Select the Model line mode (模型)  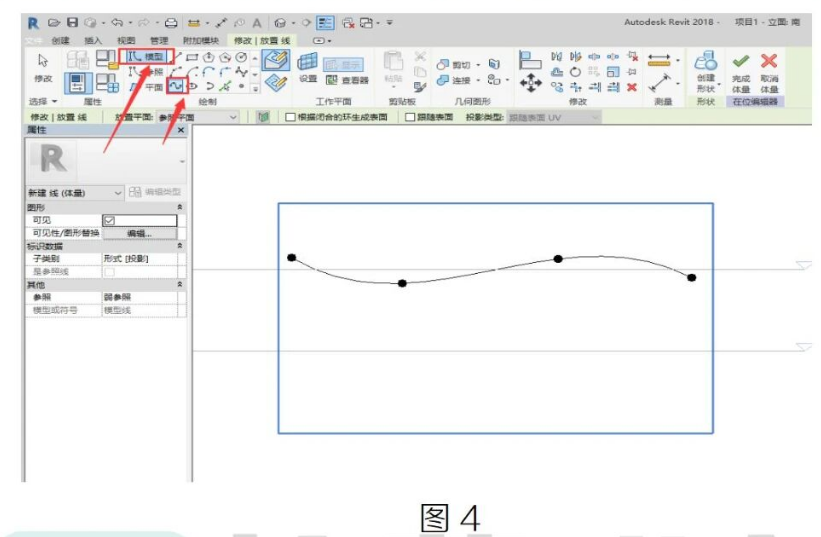coord(146,57)
